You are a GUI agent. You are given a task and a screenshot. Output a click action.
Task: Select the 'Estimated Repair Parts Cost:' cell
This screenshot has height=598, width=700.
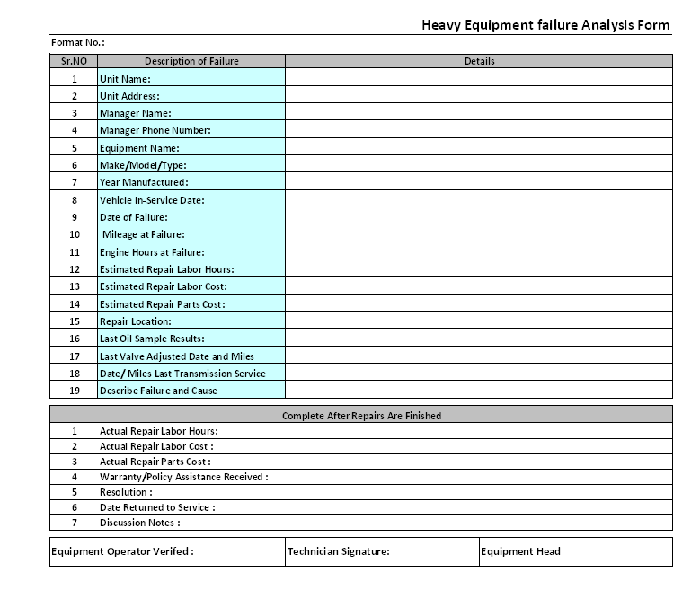pyautogui.click(x=191, y=303)
